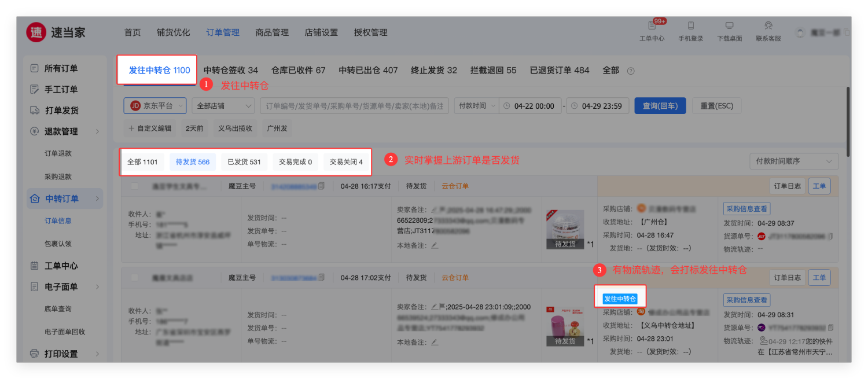Edit 本地备注 pencil icon in first order
The image size is (868, 379).
tap(435, 245)
